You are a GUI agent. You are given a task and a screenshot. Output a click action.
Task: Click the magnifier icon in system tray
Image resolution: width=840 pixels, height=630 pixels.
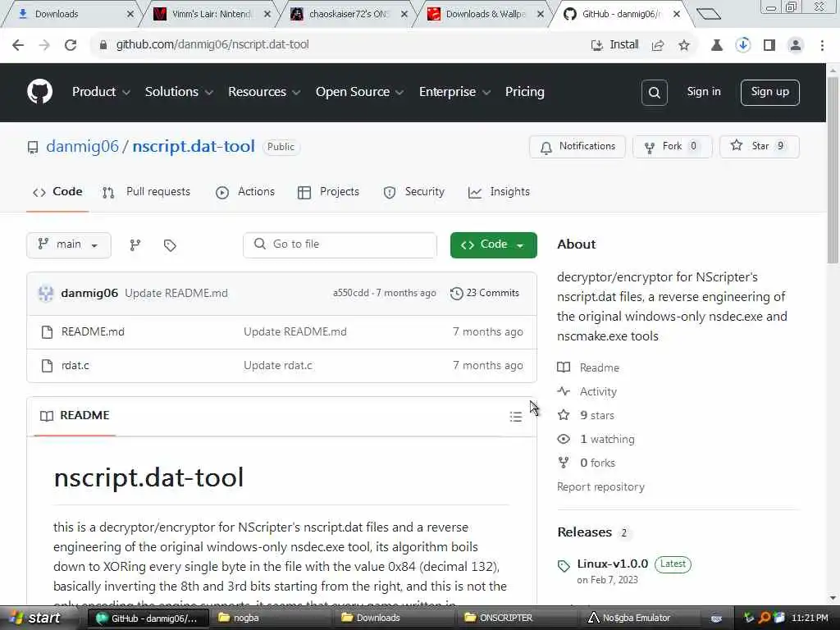(765, 618)
